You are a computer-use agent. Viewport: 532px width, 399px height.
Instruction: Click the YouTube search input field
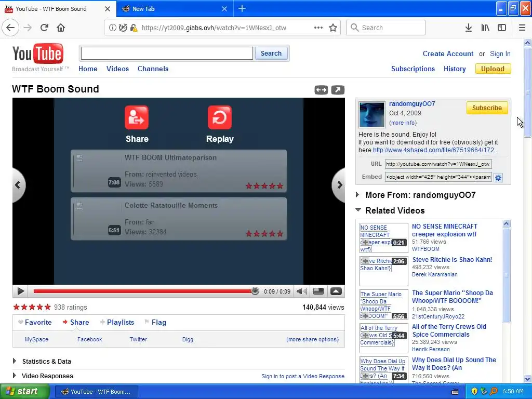(167, 54)
